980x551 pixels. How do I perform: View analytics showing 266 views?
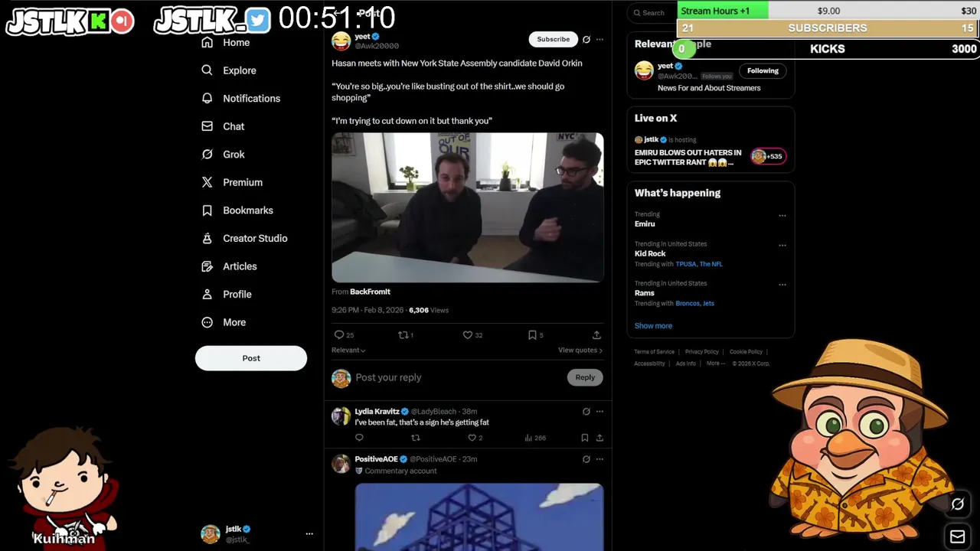coord(535,438)
